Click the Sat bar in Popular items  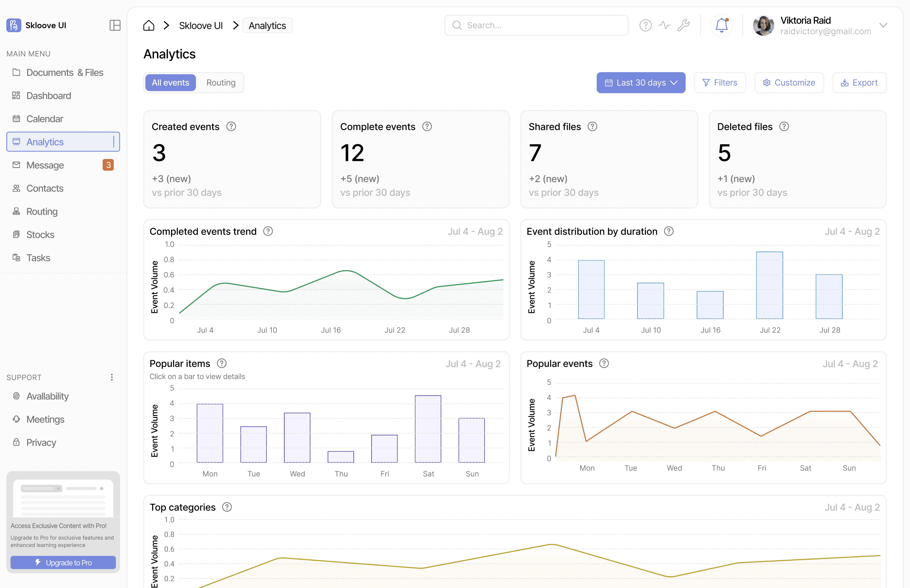pos(428,429)
